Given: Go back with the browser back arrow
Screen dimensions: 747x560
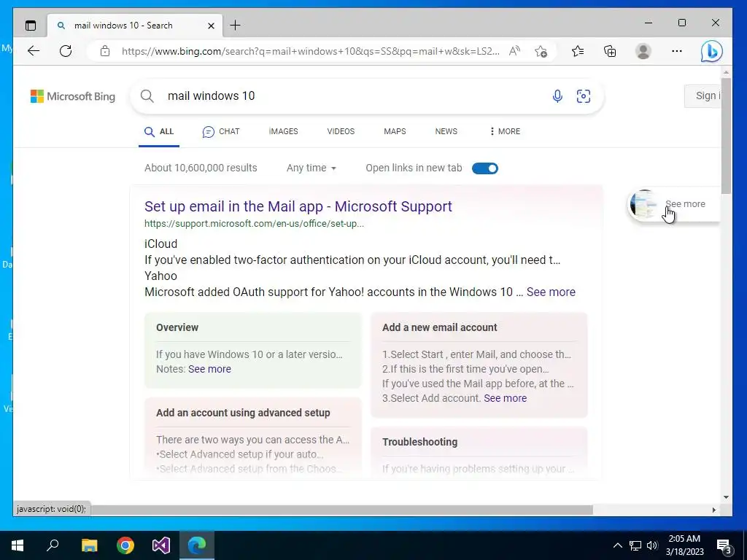Looking at the screenshot, I should (x=34, y=51).
